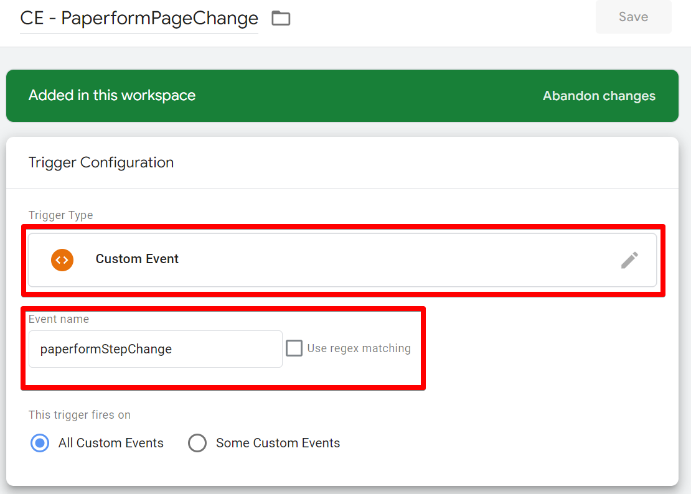Click the Added in this workspace text
The width and height of the screenshot is (691, 494).
coord(112,96)
